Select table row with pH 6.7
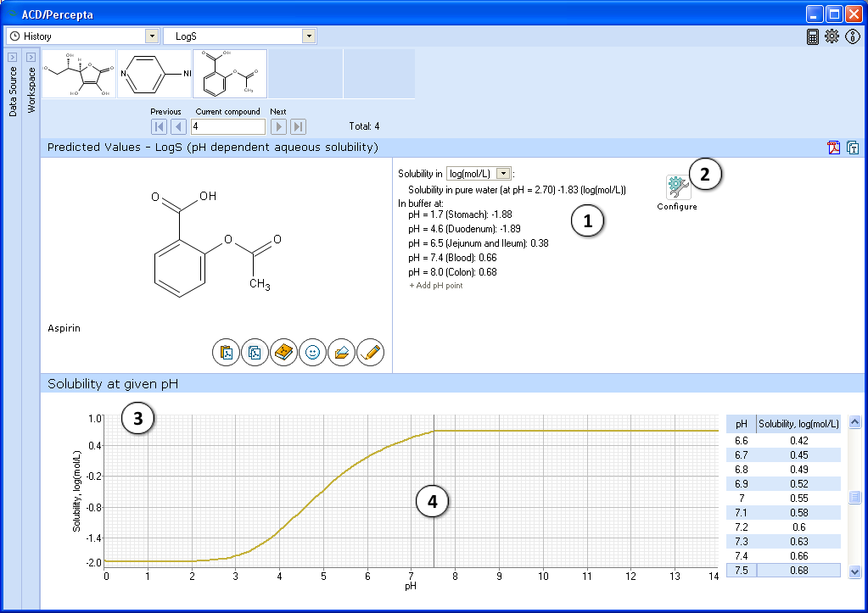This screenshot has height=613, width=868. 783,455
